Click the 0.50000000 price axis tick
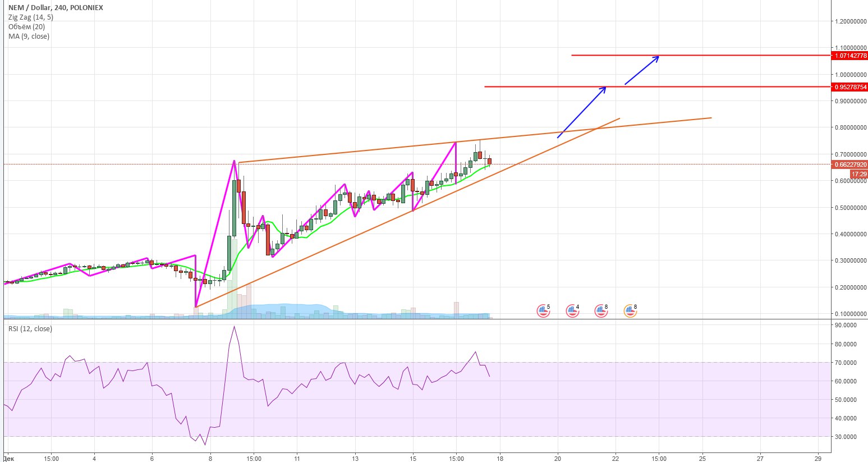 click(x=851, y=208)
